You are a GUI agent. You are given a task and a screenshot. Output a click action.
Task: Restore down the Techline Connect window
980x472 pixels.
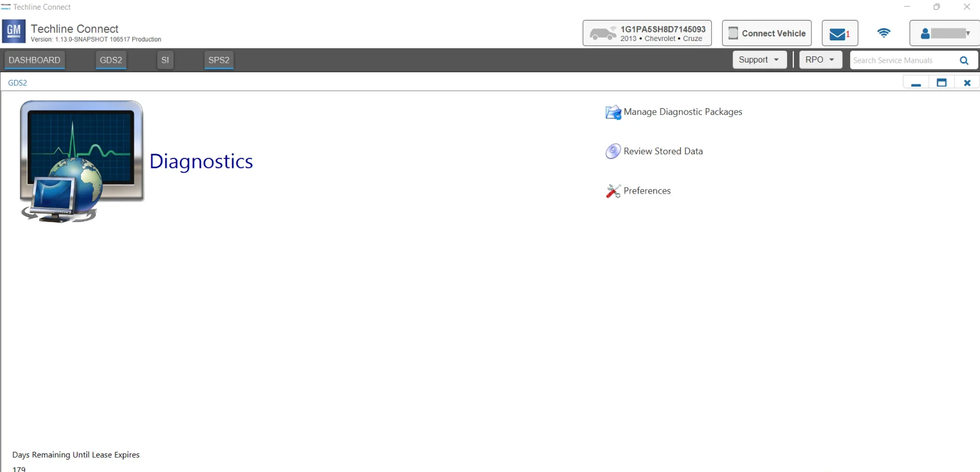point(937,7)
